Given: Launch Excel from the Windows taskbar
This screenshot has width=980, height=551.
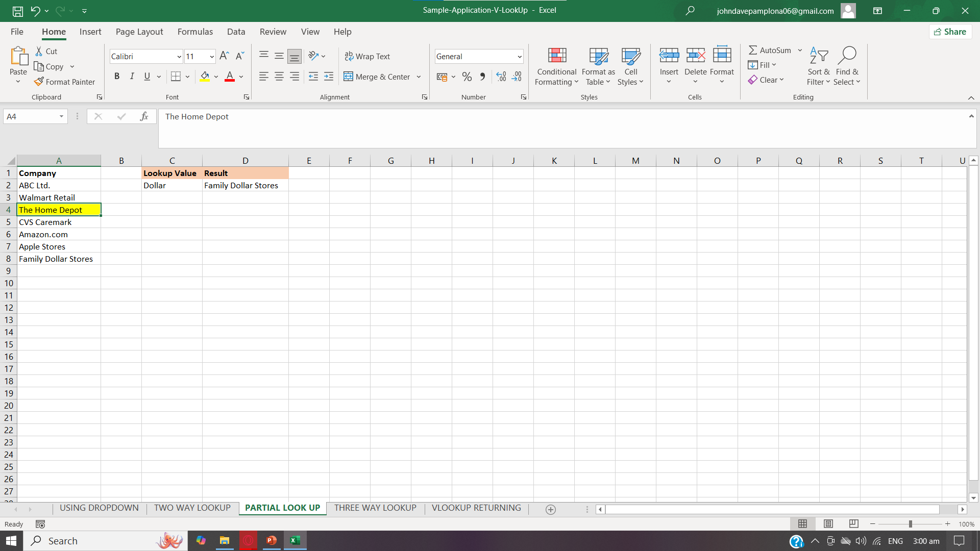Looking at the screenshot, I should point(295,540).
